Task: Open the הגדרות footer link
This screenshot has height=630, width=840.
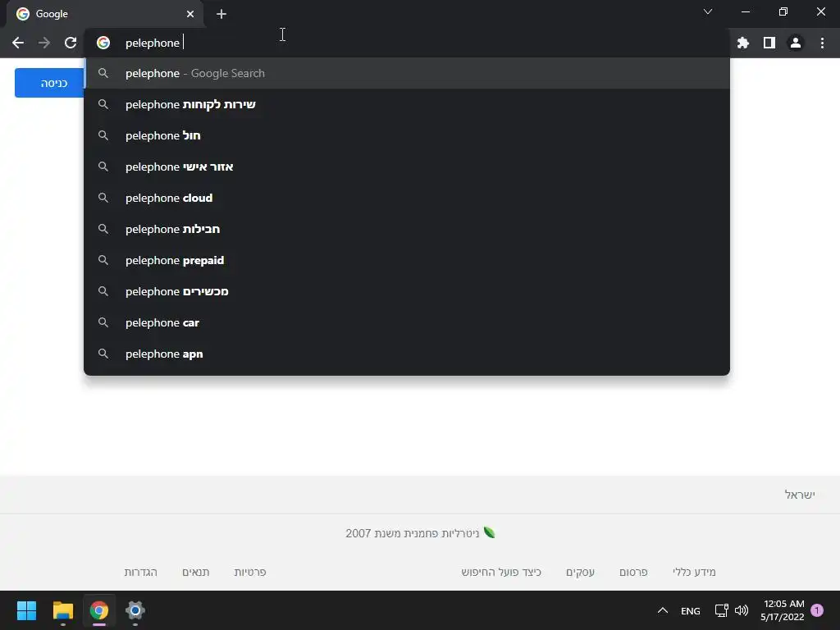Action: point(141,572)
